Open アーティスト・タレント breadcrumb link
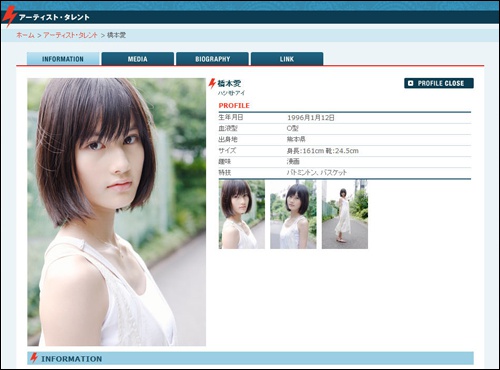The width and height of the screenshot is (500, 370). coord(70,35)
